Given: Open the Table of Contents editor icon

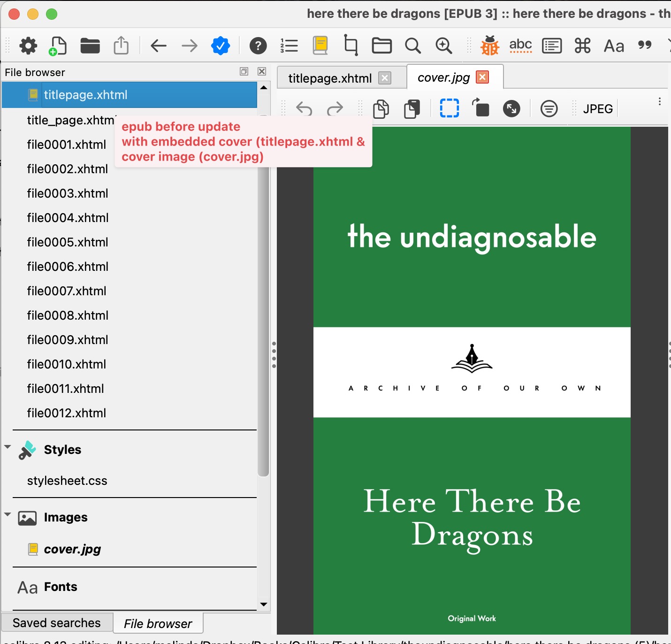Looking at the screenshot, I should 289,46.
